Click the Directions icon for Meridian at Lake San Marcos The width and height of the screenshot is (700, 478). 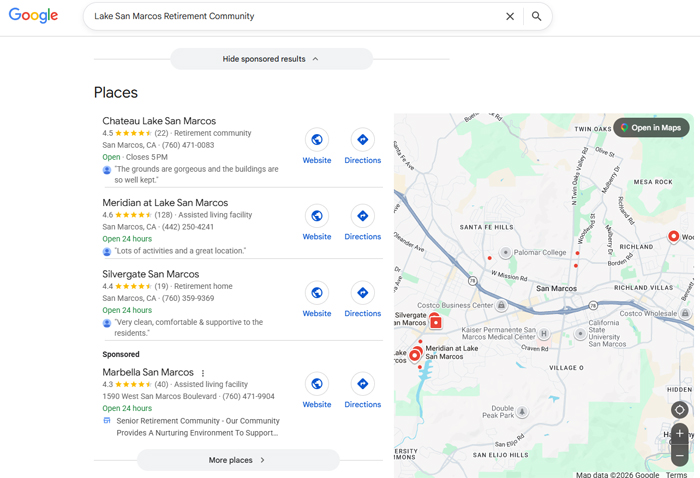pos(362,216)
